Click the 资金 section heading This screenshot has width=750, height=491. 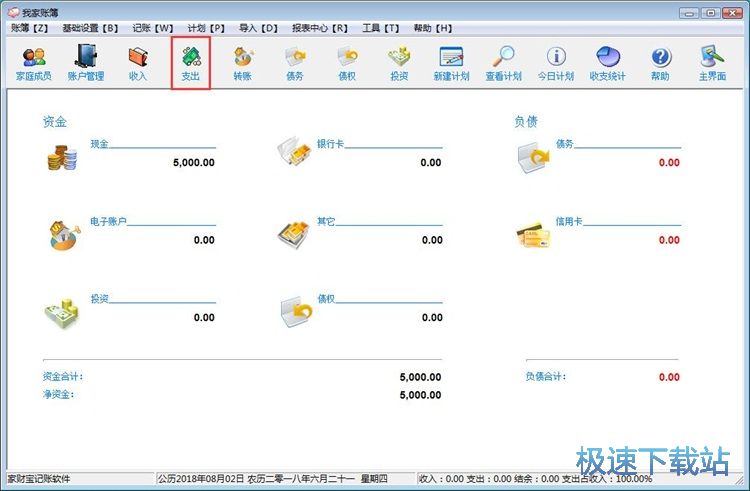point(55,122)
